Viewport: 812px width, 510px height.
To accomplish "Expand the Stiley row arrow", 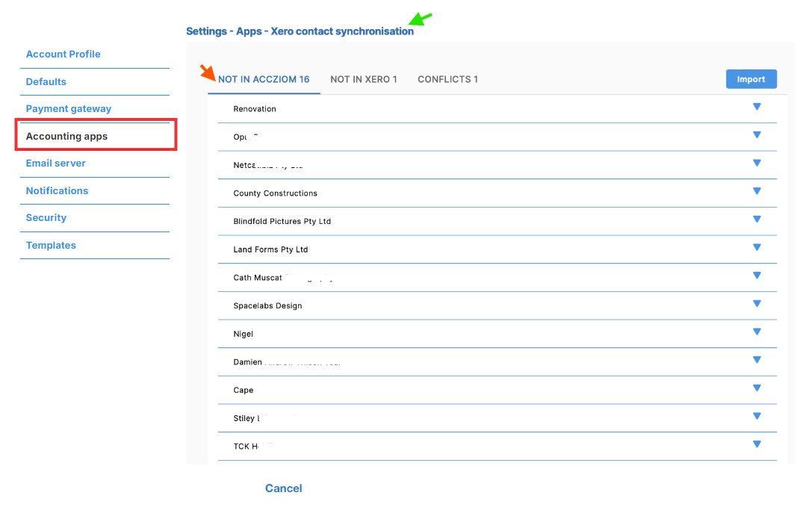I will click(757, 416).
